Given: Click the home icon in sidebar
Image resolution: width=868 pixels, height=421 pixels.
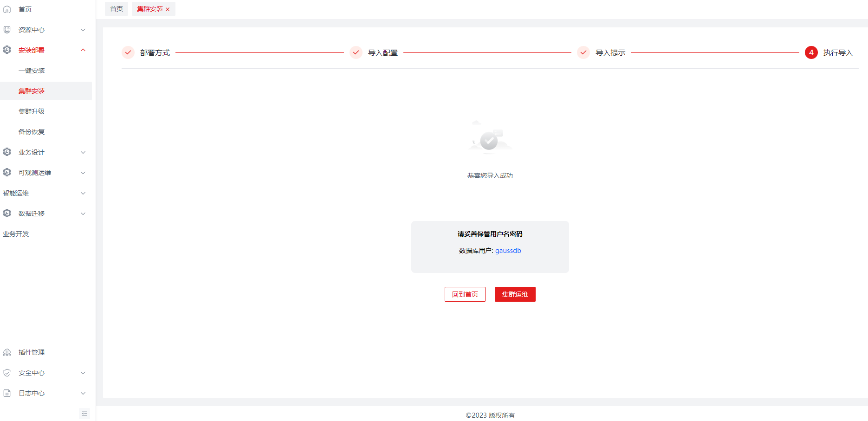Looking at the screenshot, I should (7, 9).
